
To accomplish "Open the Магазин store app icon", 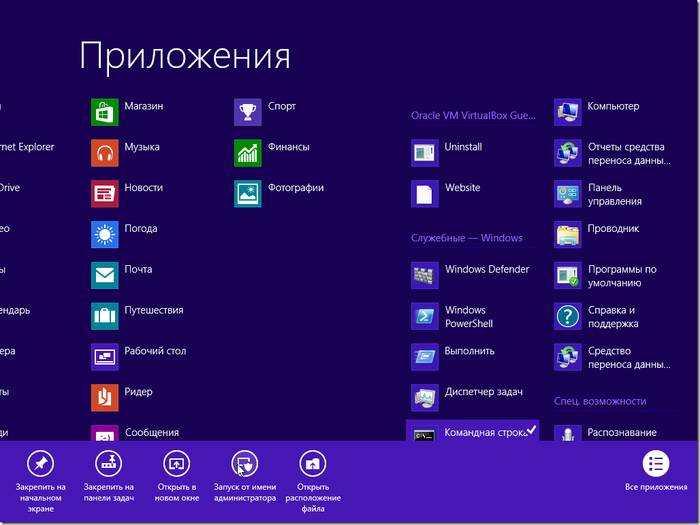I will 105,112.
